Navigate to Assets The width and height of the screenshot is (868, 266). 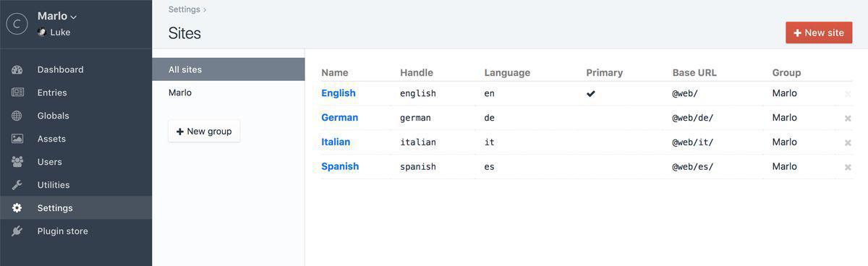tap(76, 139)
